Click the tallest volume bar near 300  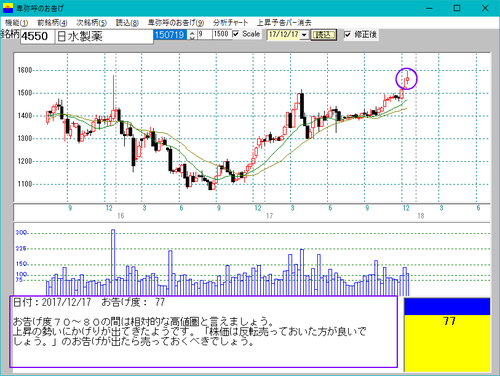(113, 262)
